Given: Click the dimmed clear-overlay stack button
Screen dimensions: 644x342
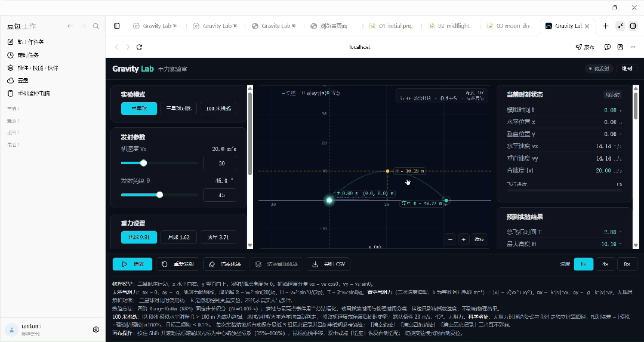Looking at the screenshot, I should 276,264.
